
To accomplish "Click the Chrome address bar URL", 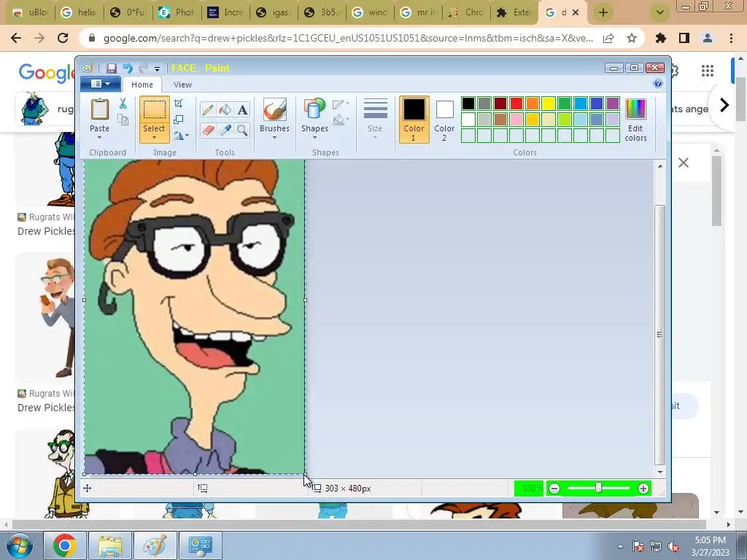I will click(x=348, y=38).
